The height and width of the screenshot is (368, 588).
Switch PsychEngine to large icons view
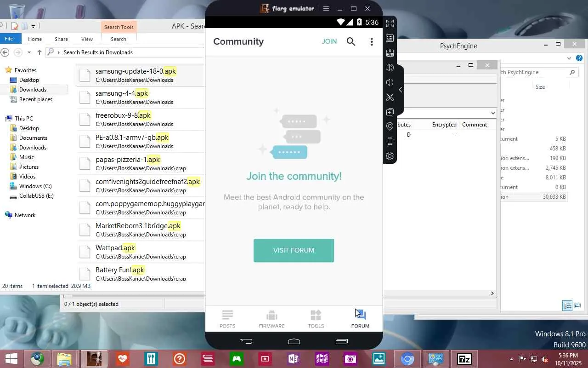tap(577, 305)
